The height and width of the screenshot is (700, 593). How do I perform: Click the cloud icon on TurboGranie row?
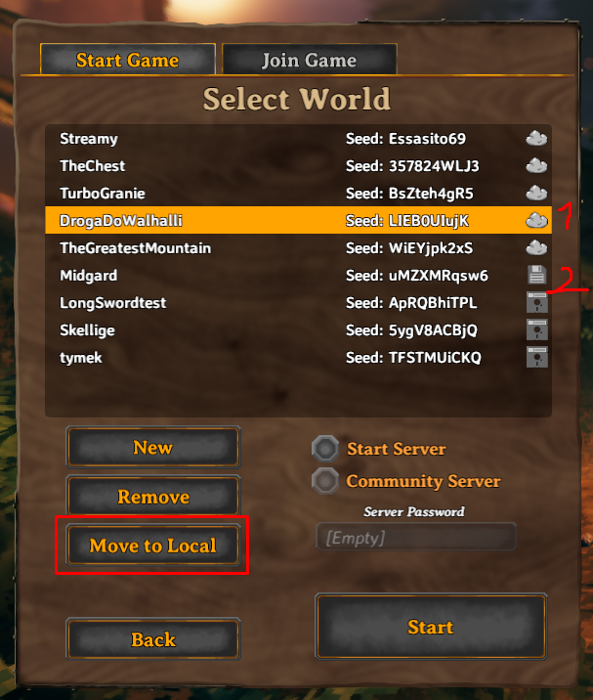click(536, 193)
